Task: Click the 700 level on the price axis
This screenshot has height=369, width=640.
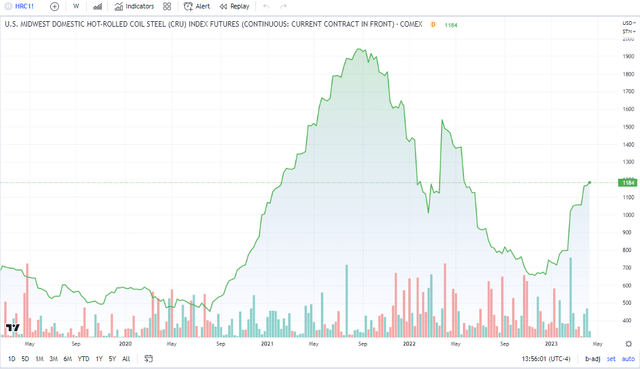Action: tap(627, 268)
